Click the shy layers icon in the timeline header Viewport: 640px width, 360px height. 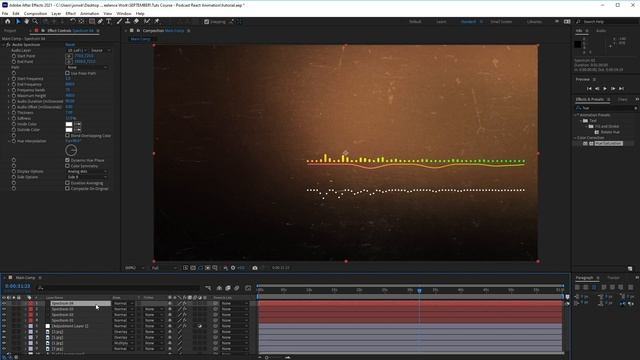[219, 288]
